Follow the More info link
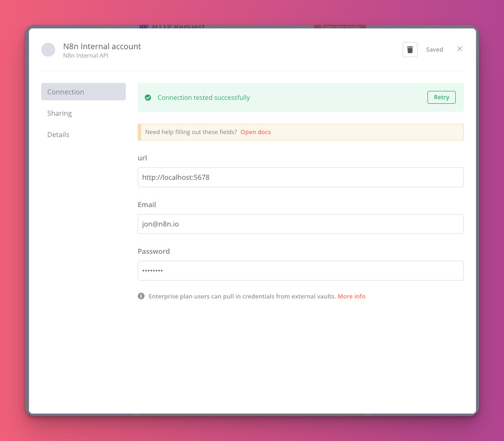Screen dimensions: 504x441 coord(351,296)
